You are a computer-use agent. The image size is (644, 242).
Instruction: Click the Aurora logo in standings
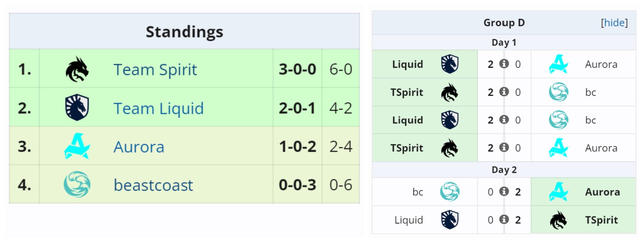pos(77,146)
